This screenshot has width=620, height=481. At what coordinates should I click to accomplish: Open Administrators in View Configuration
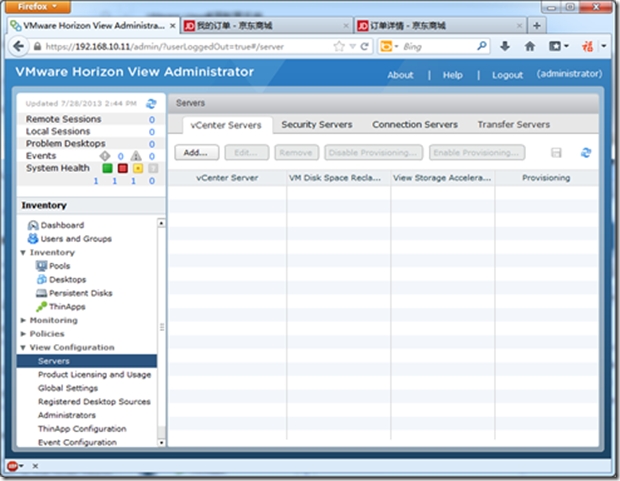(67, 415)
